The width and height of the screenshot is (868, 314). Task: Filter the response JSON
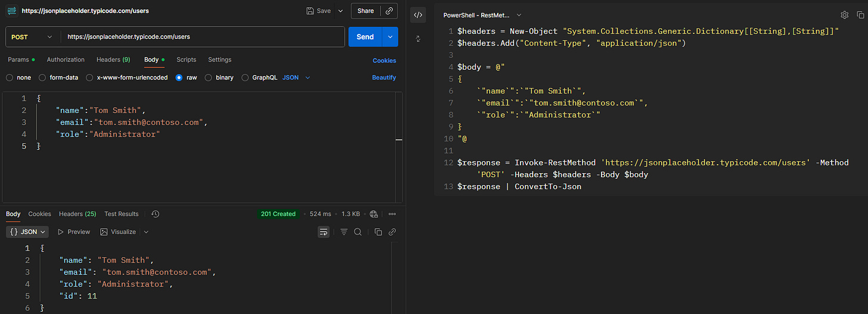344,232
